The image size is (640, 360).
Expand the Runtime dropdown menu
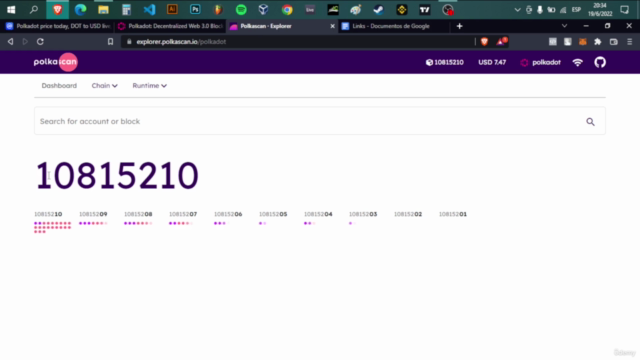149,86
